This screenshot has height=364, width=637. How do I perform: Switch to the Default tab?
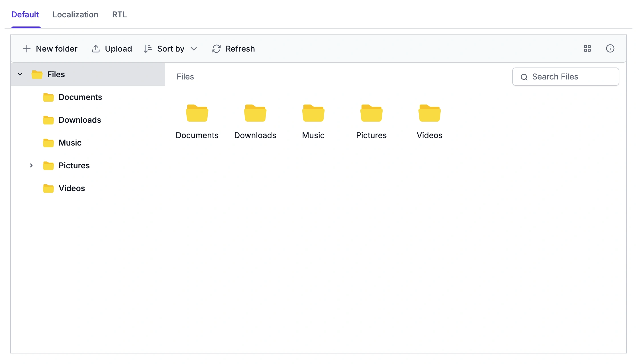point(25,15)
